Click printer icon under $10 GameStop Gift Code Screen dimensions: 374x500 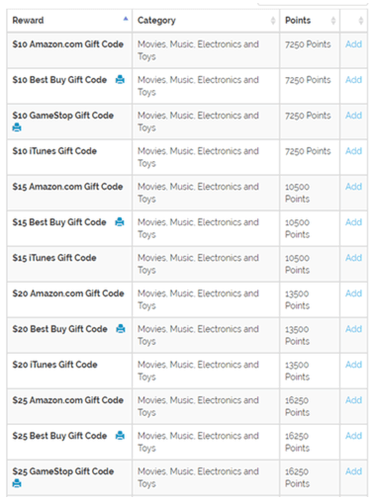[x=17, y=127]
